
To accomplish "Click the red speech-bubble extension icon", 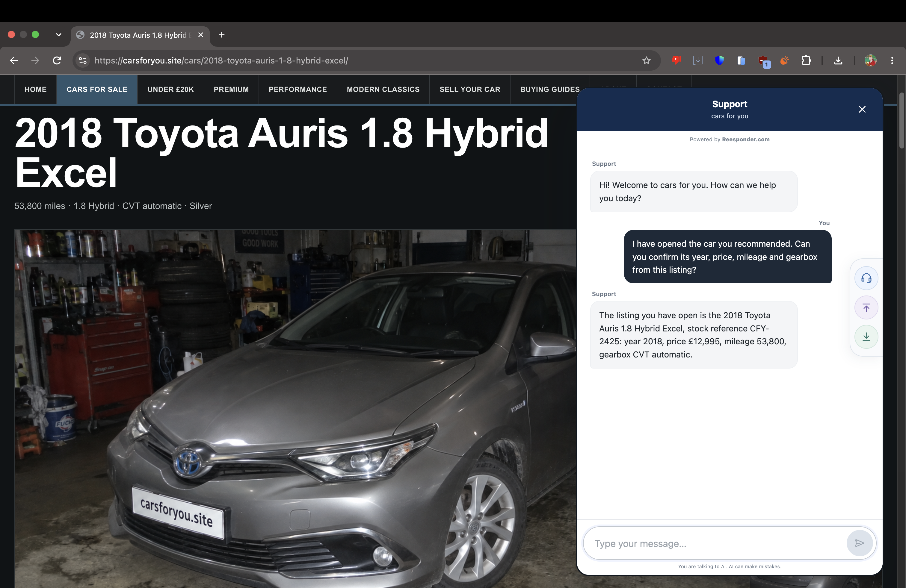I will 676,60.
